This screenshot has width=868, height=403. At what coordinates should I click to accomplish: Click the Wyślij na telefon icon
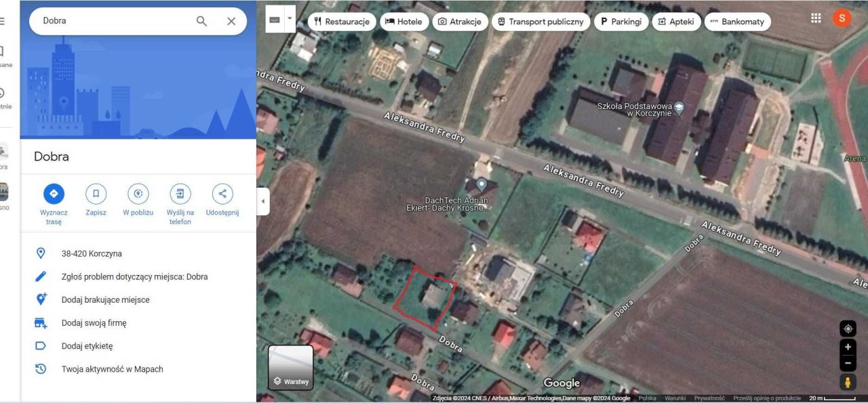click(x=180, y=194)
